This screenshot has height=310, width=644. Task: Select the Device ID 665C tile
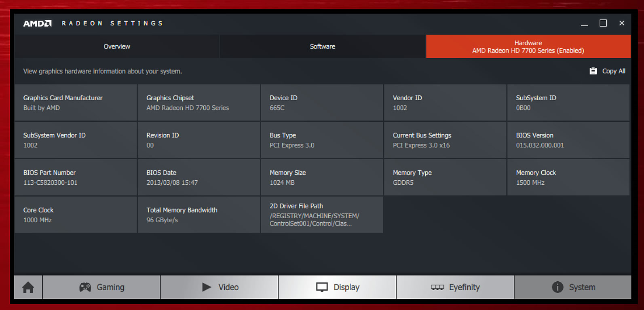pyautogui.click(x=322, y=103)
